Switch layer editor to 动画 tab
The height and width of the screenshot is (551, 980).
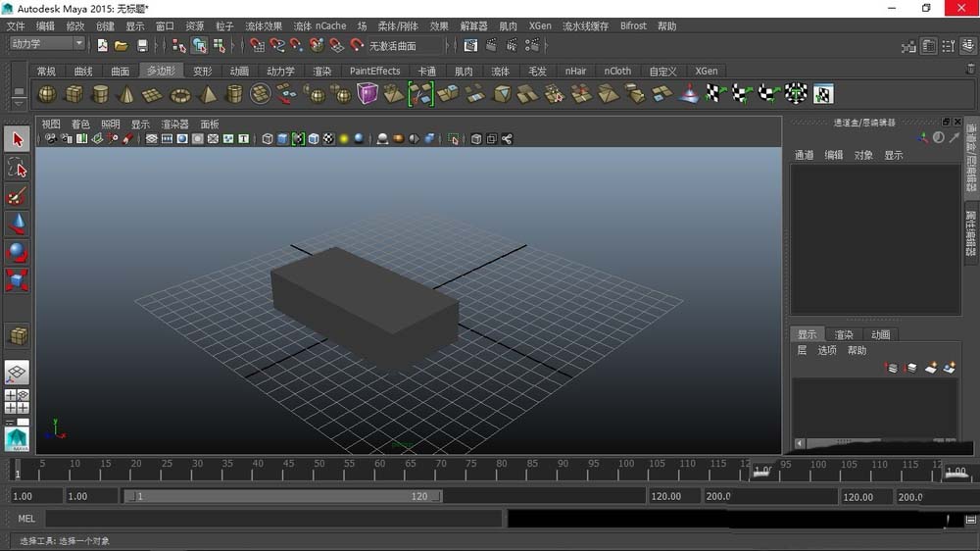pyautogui.click(x=881, y=334)
